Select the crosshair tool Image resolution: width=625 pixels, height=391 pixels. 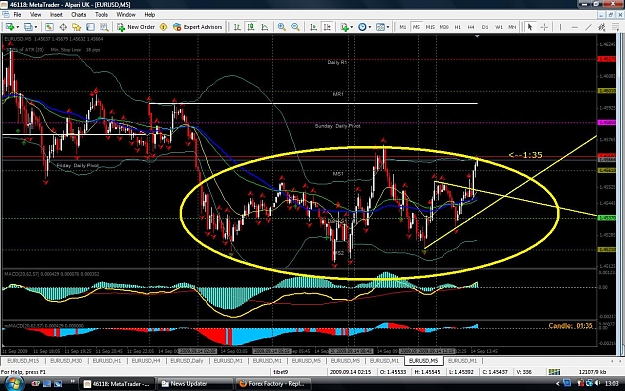(x=544, y=27)
